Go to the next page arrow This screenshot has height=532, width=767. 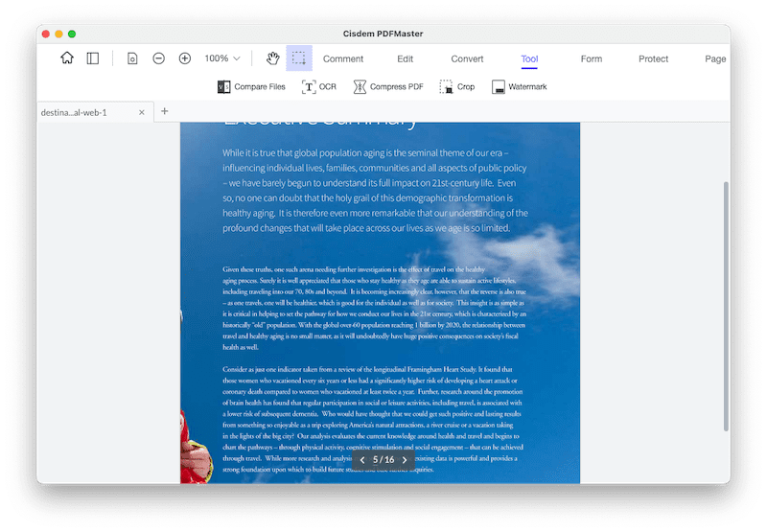405,460
